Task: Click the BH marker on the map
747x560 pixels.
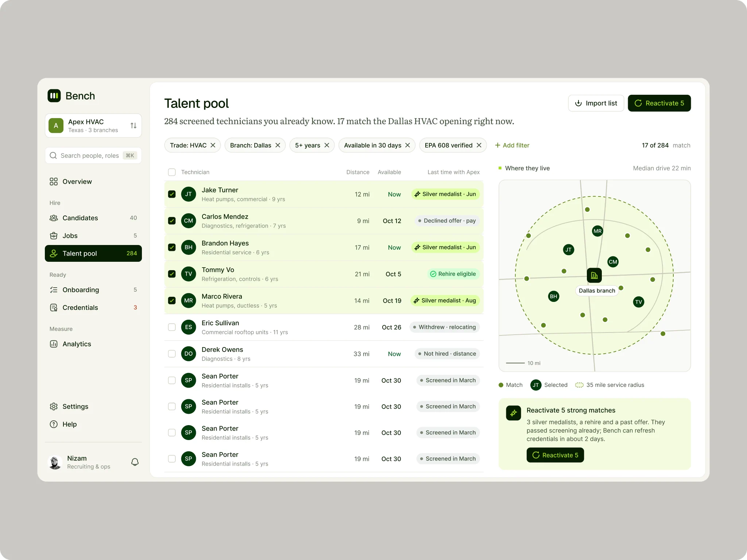Action: click(x=554, y=296)
